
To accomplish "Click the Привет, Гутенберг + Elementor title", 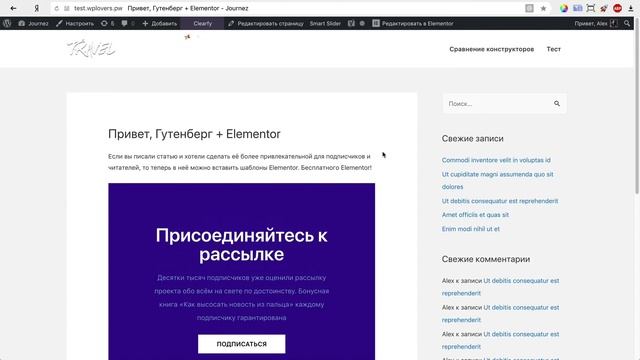I will click(x=194, y=134).
